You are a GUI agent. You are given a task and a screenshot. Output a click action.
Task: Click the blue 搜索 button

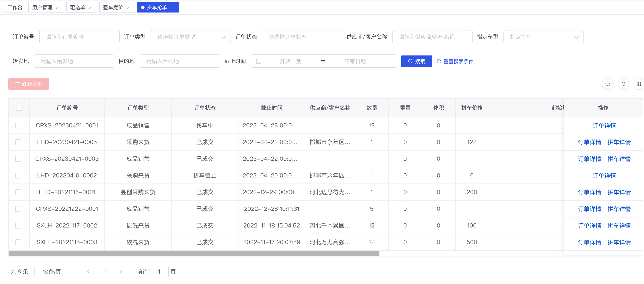(416, 61)
